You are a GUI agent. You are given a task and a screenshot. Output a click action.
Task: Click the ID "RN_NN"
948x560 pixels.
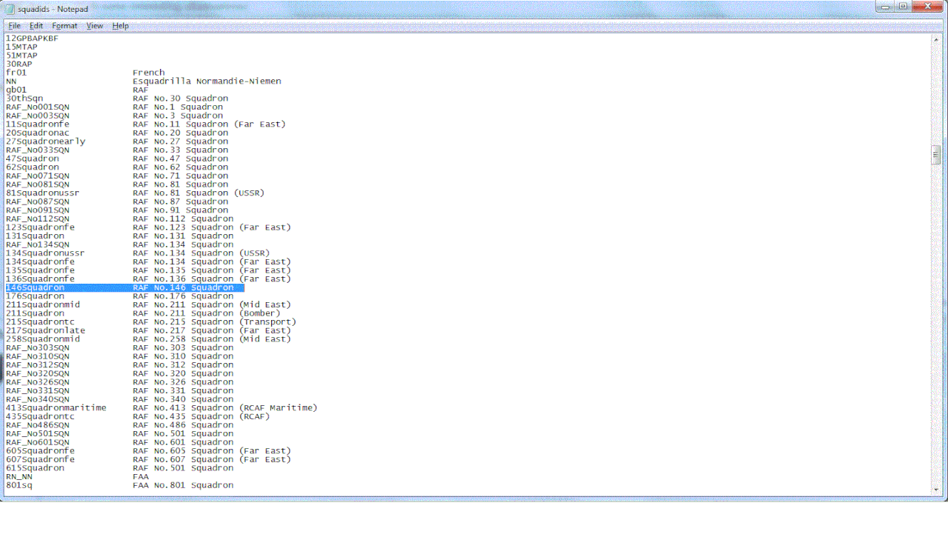[19, 476]
